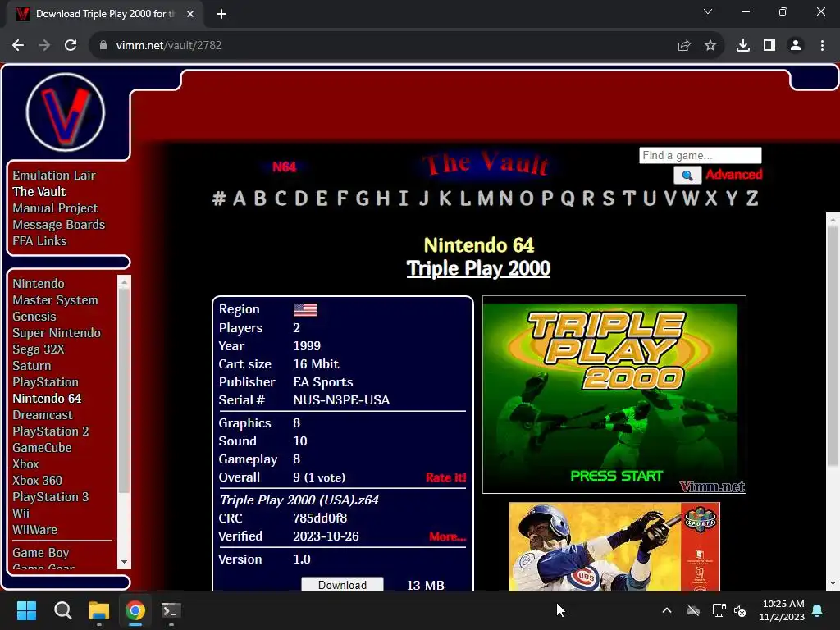840x630 pixels.
Task: Click More... link beside Verified date
Action: tap(447, 536)
